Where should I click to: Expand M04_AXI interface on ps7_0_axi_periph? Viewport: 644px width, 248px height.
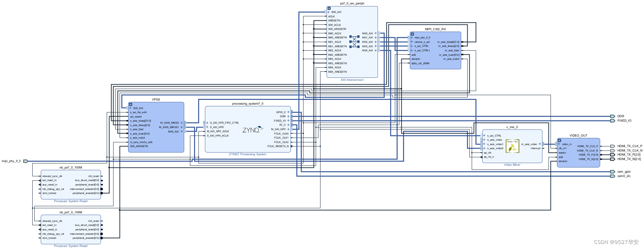click(376, 50)
